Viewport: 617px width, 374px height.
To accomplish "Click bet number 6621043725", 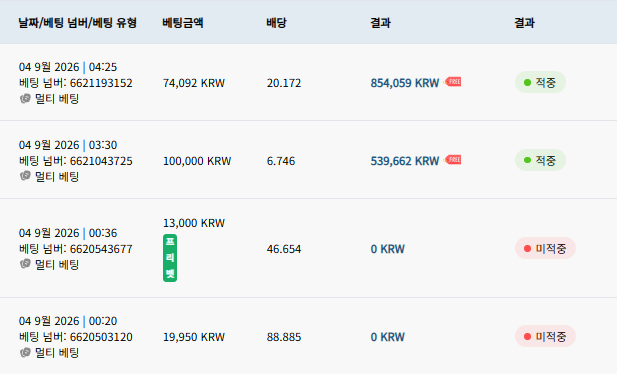I will [101, 161].
